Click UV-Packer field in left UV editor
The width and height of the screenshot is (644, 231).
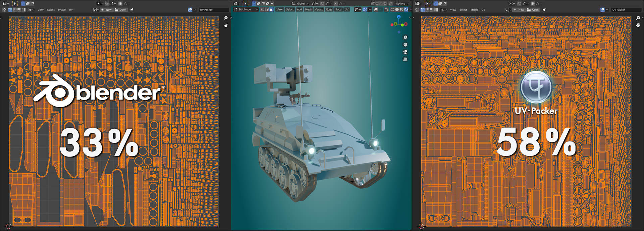click(x=214, y=10)
